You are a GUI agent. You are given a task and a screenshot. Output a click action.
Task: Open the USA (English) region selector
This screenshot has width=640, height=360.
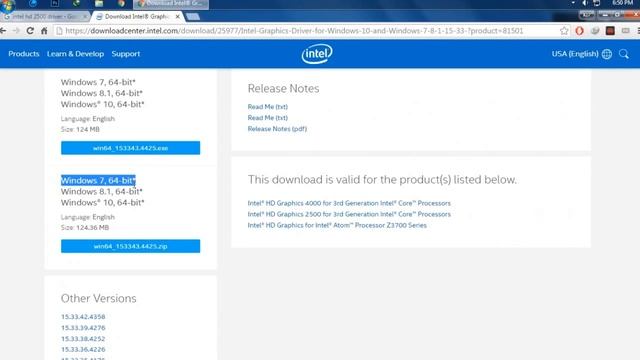click(x=575, y=54)
